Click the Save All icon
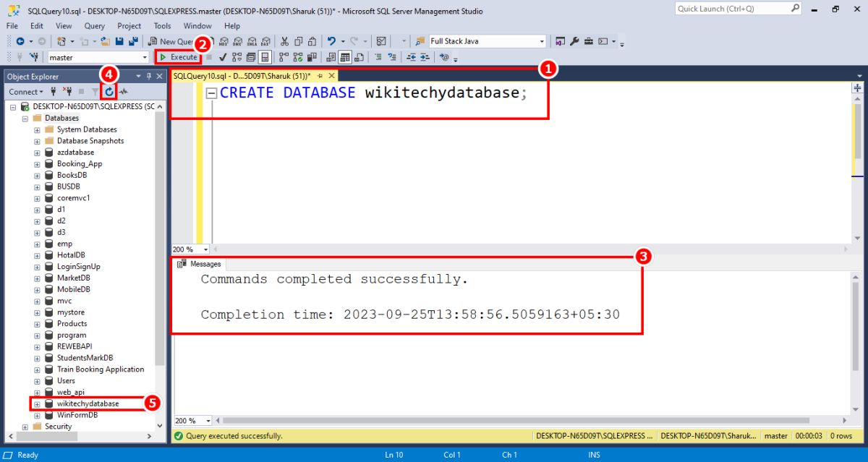 [133, 41]
